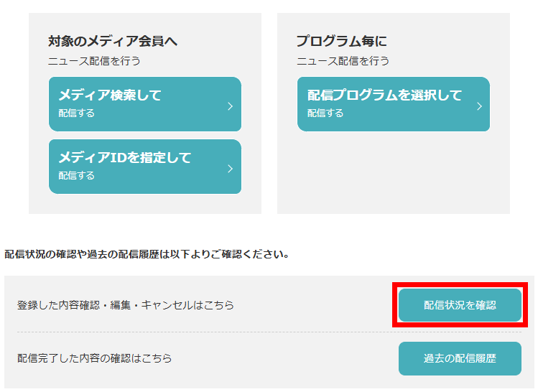The height and width of the screenshot is (392, 538).
Task: Click the dashed divider between the two rows
Action: [x=201, y=332]
